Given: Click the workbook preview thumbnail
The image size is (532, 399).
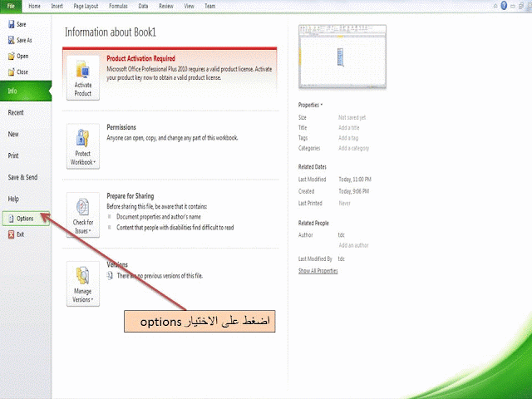Looking at the screenshot, I should [x=342, y=57].
